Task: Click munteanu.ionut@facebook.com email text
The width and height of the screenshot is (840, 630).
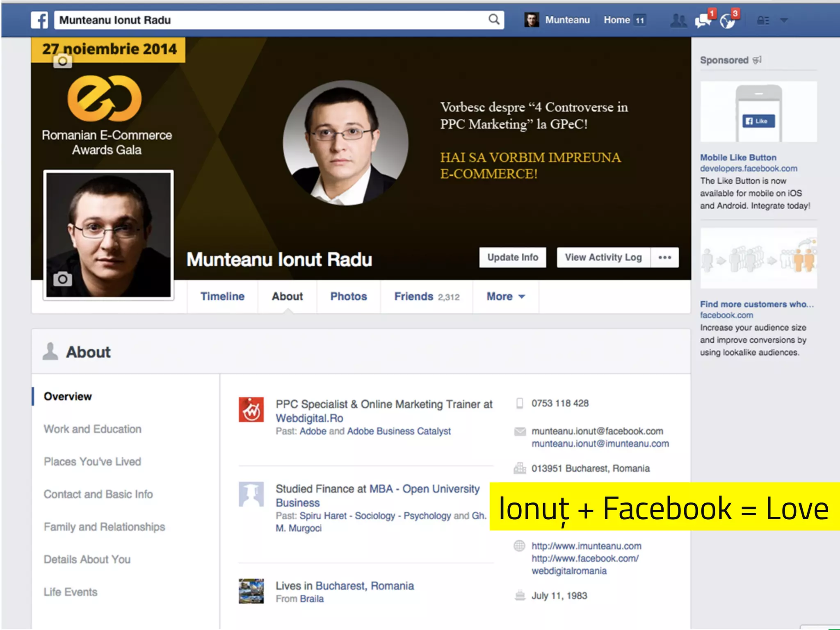Action: [x=597, y=431]
